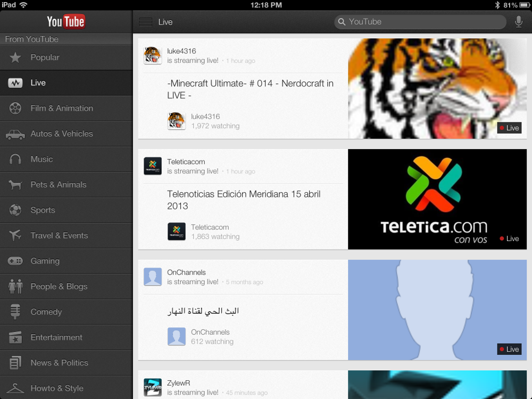This screenshot has height=399, width=532.
Task: Click the Film & Animation reel icon
Action: (15, 108)
